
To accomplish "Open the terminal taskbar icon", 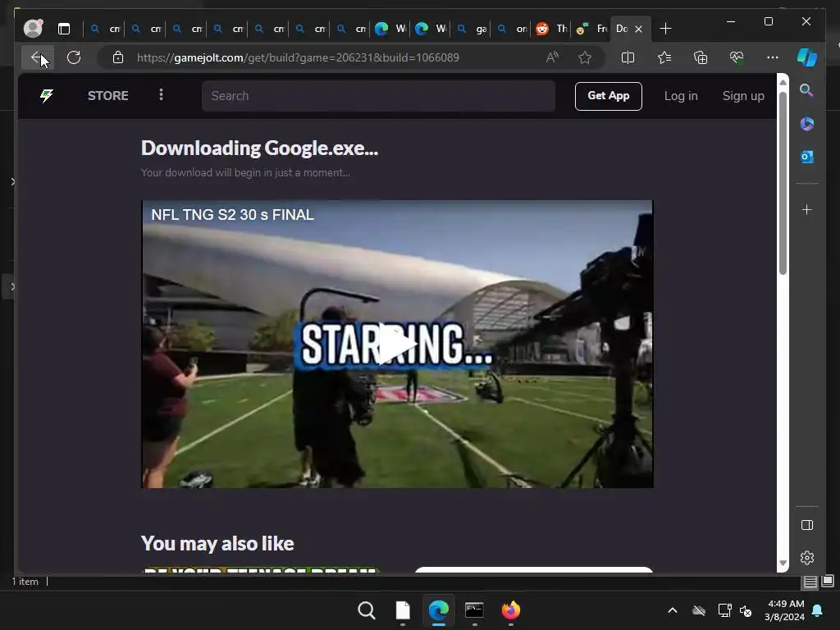I will point(475,610).
